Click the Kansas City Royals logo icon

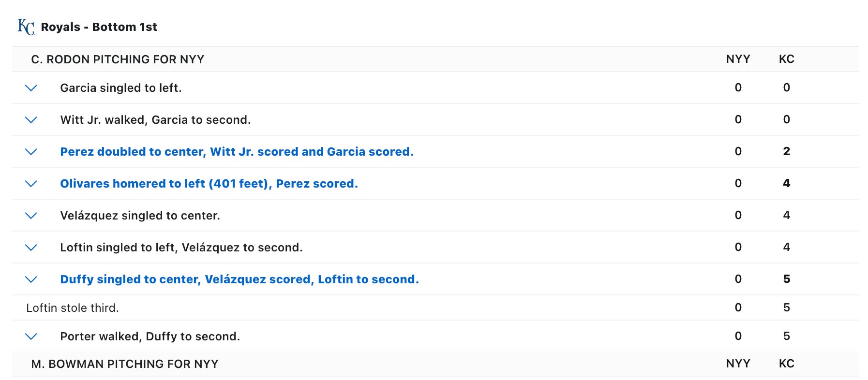pyautogui.click(x=26, y=27)
